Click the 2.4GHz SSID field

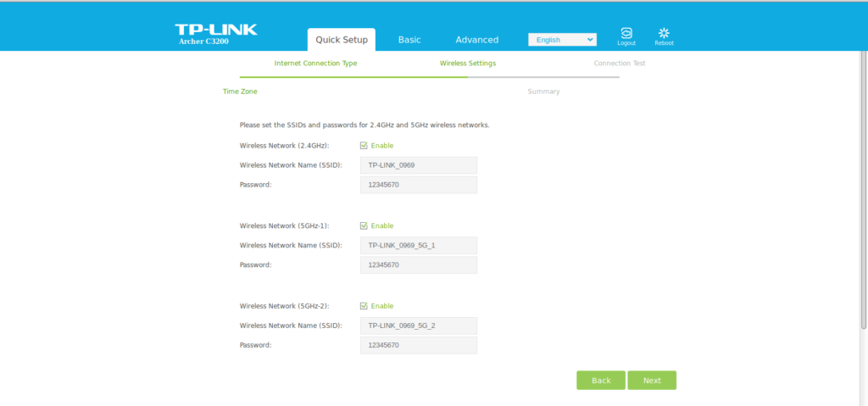tap(418, 165)
